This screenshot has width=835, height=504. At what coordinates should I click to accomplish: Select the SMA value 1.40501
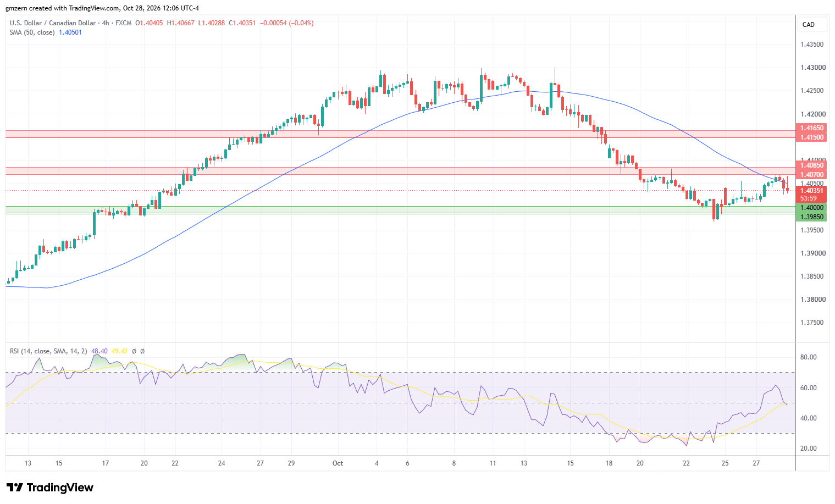(70, 32)
